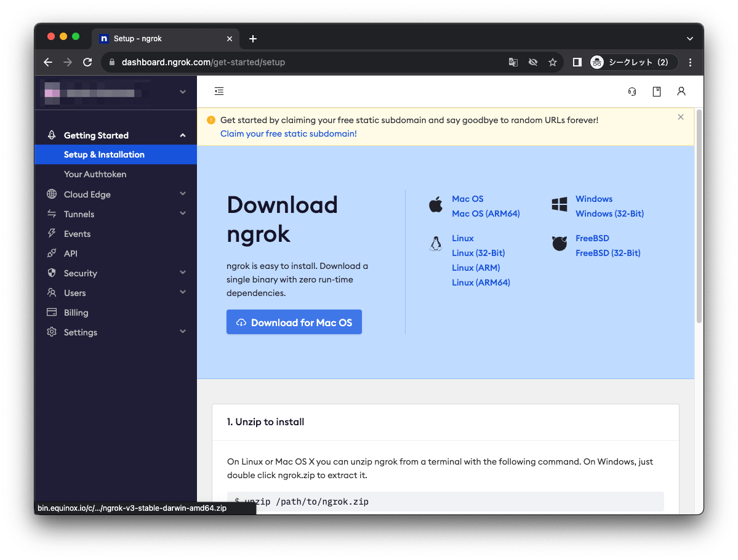Click the Getting Started rocket icon
This screenshot has height=560, width=738.
tap(52, 135)
